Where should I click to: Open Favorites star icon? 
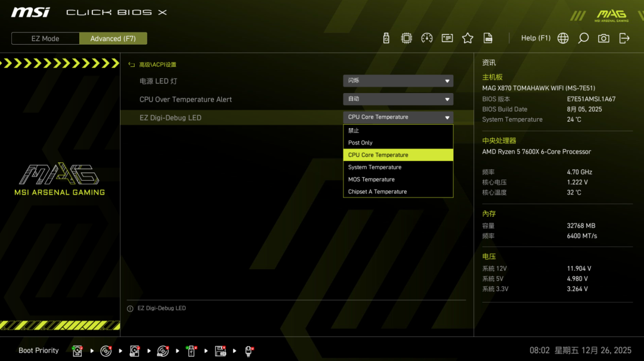(x=467, y=38)
